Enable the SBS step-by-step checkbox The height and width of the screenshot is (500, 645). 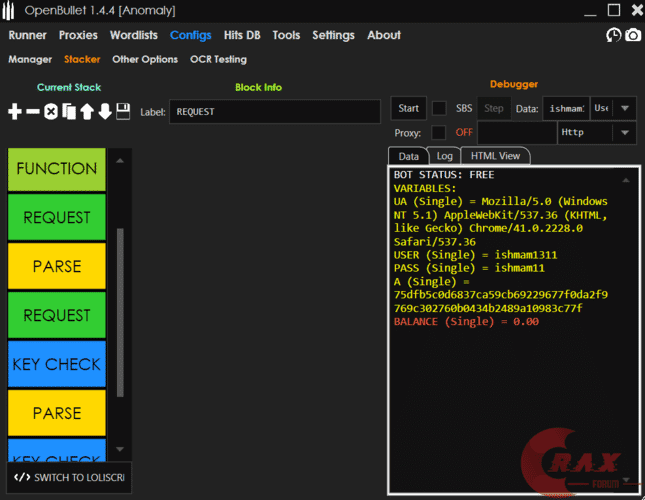tap(438, 108)
